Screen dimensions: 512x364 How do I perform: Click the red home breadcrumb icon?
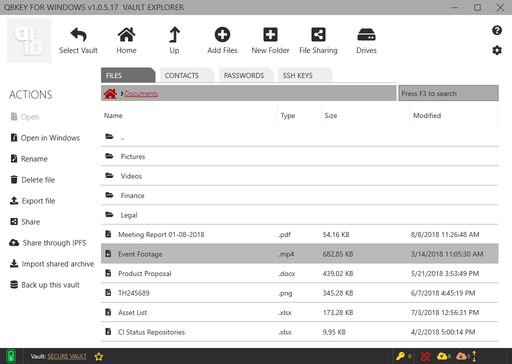(110, 94)
